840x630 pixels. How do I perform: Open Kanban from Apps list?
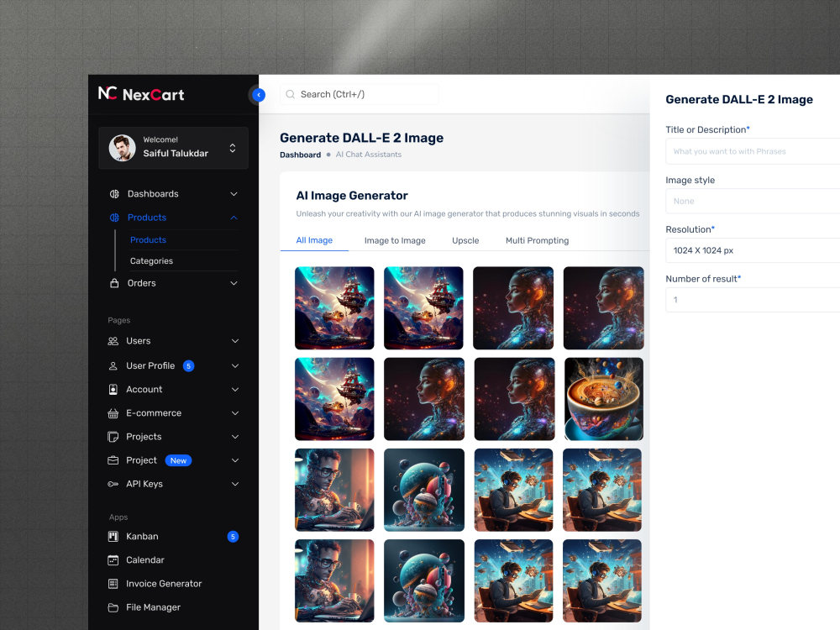point(142,536)
